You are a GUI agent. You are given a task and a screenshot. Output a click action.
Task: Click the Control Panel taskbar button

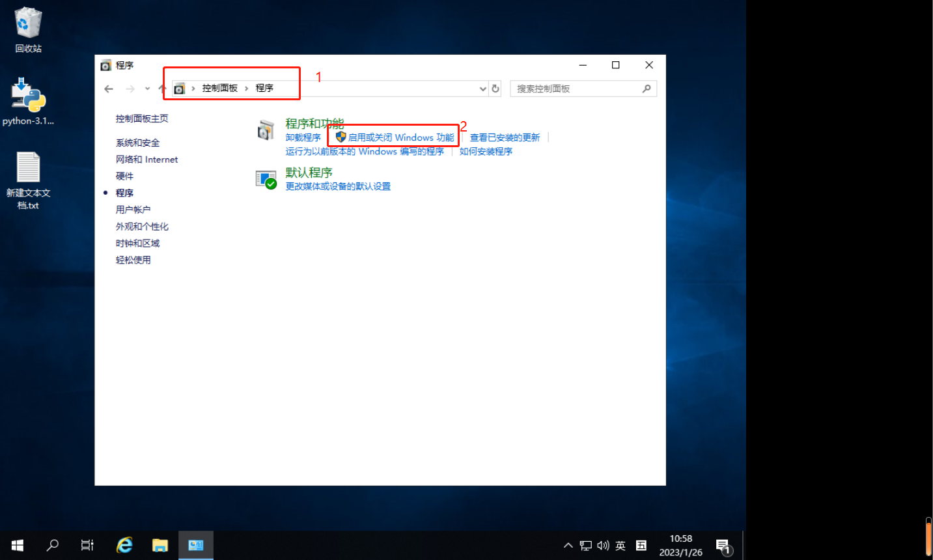point(196,545)
